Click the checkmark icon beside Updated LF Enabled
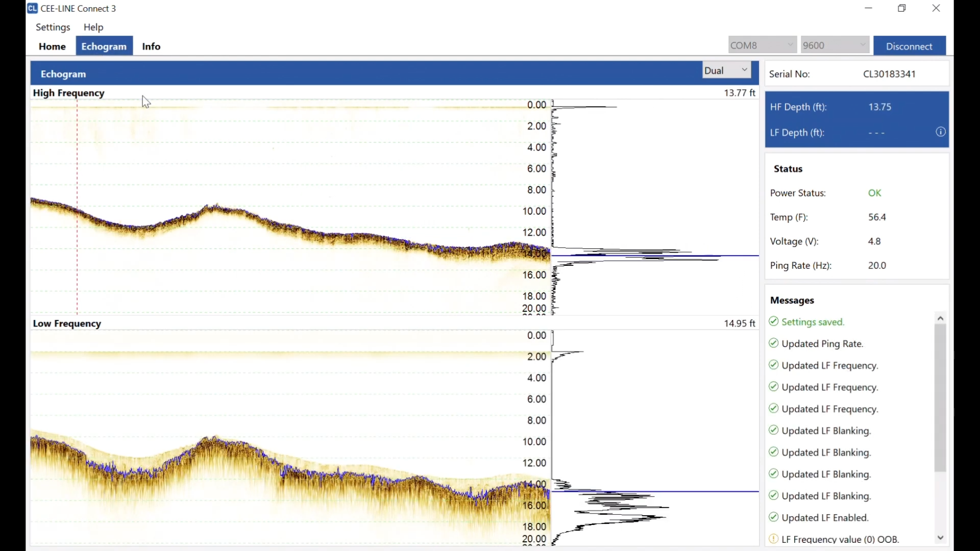The width and height of the screenshot is (980, 551). point(773,517)
